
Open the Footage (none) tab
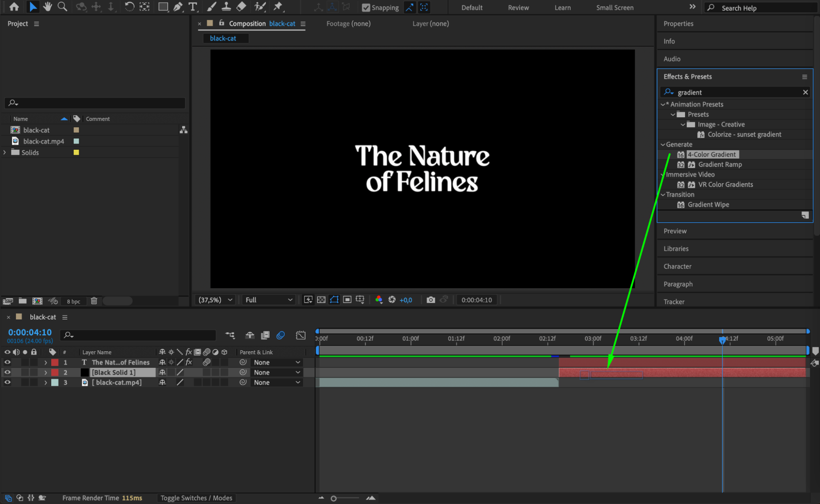coord(348,23)
